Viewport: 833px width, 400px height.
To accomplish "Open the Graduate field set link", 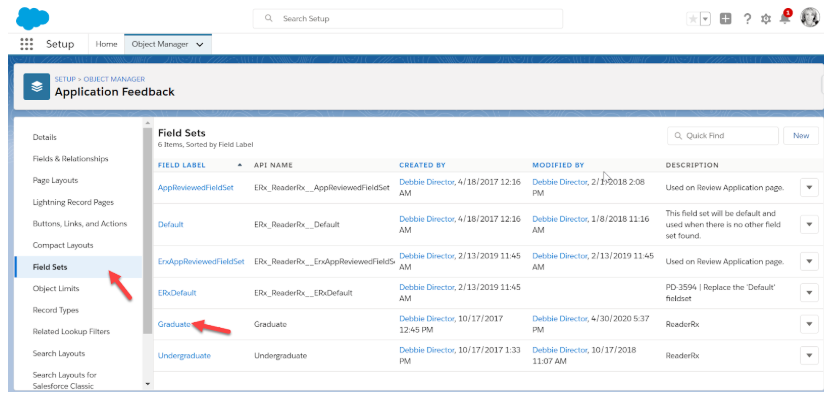I will click(174, 324).
